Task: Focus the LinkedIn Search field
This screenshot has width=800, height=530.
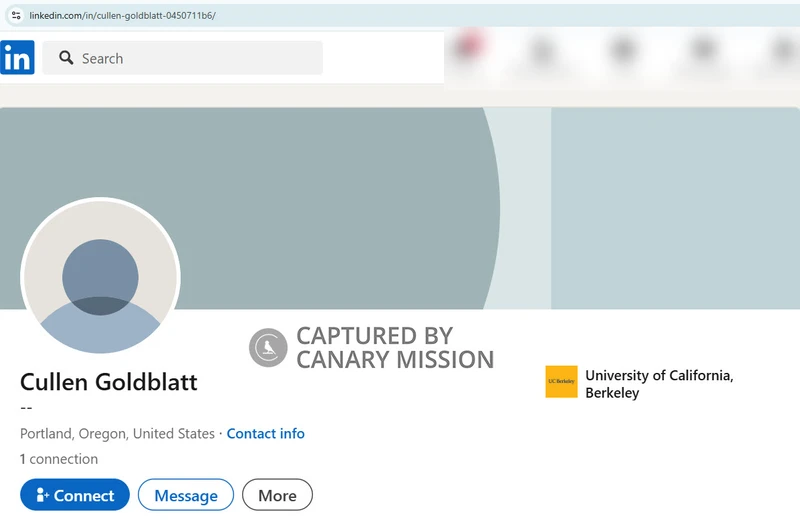Action: (183, 58)
